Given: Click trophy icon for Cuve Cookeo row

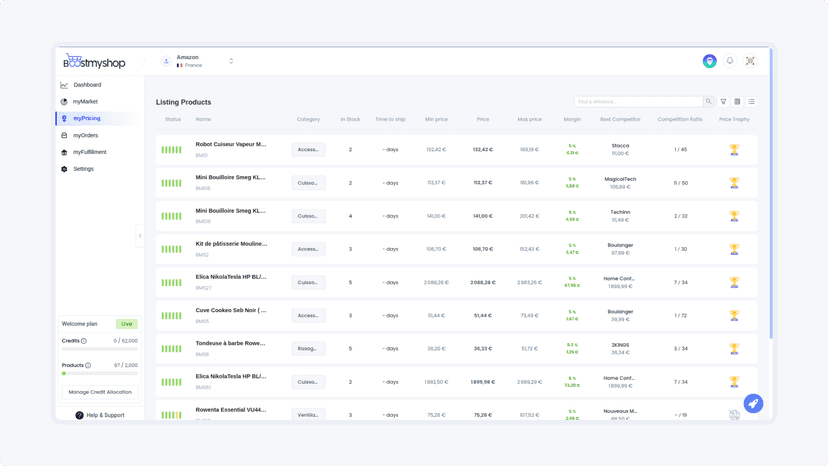Looking at the screenshot, I should coord(734,316).
